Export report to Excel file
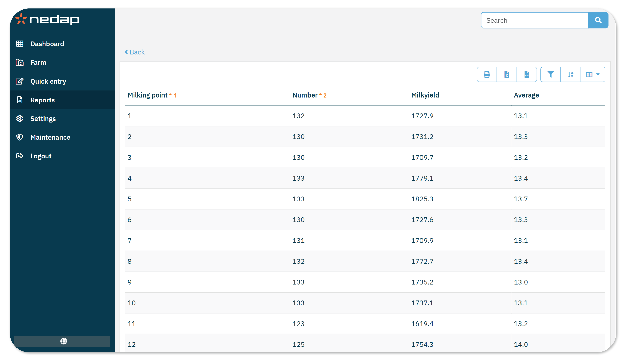The width and height of the screenshot is (628, 364). (x=507, y=75)
